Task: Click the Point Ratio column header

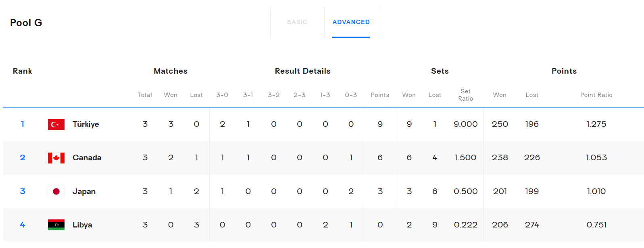Action: (596, 95)
